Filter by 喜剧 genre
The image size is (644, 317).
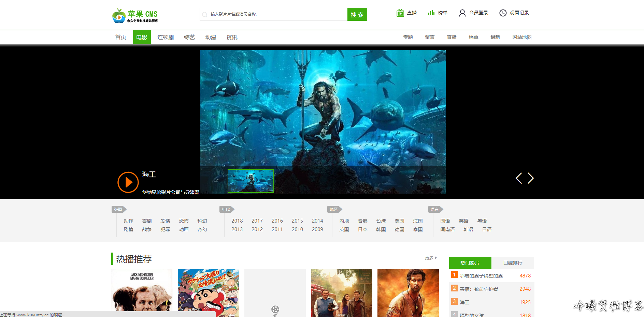point(147,221)
